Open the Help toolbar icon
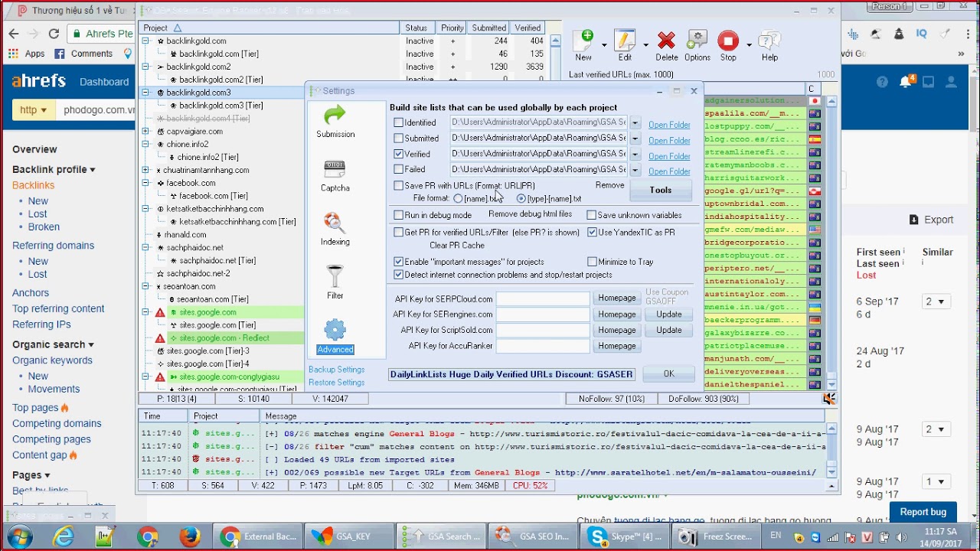This screenshot has width=980, height=551. click(x=769, y=46)
